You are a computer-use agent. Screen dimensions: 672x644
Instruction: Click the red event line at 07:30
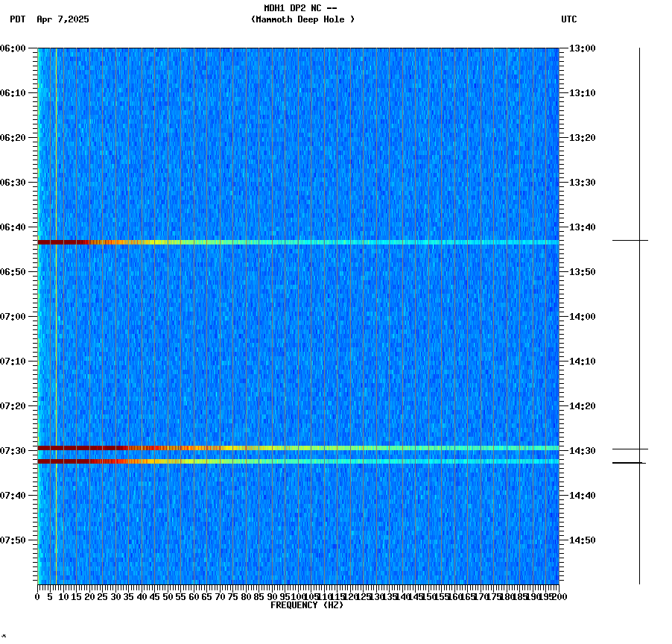click(298, 448)
